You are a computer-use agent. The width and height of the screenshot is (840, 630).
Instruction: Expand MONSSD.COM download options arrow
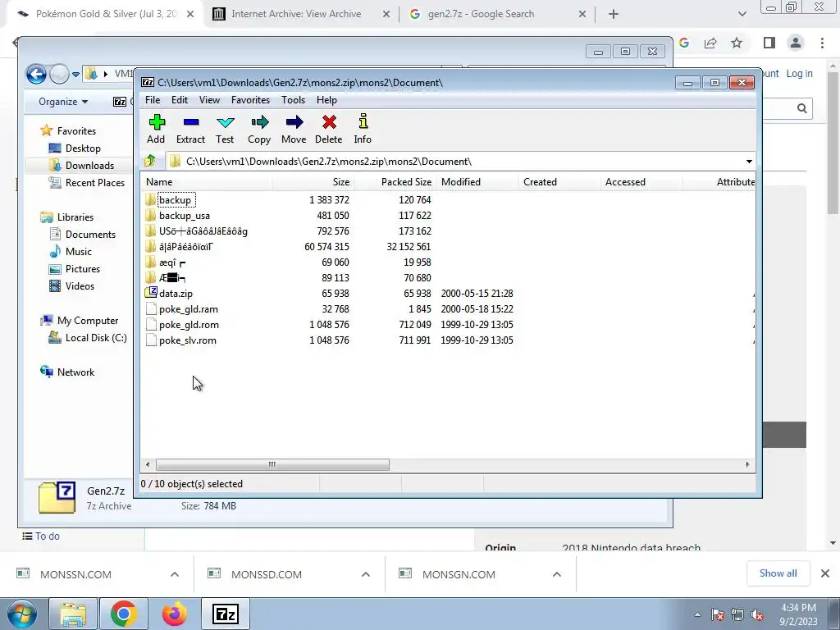[366, 574]
